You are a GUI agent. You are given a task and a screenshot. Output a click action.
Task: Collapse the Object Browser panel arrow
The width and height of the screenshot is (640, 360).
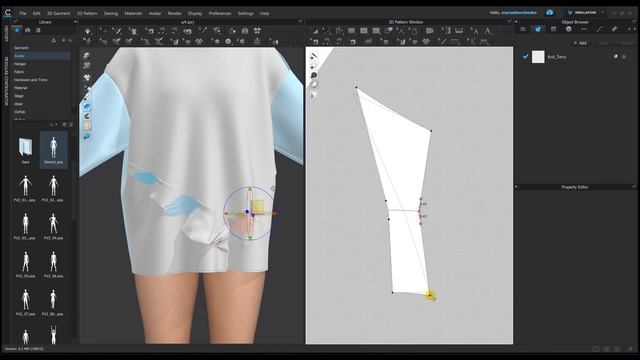pos(517,22)
